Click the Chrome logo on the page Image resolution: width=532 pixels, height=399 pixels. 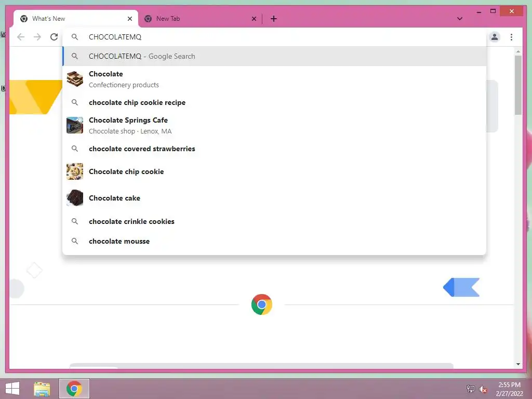click(262, 304)
